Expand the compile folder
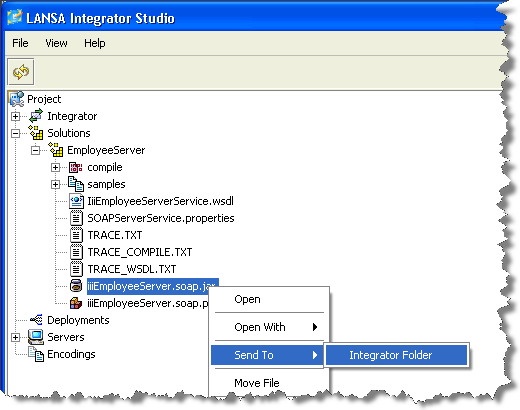Image resolution: width=520 pixels, height=410 pixels. pos(56,167)
